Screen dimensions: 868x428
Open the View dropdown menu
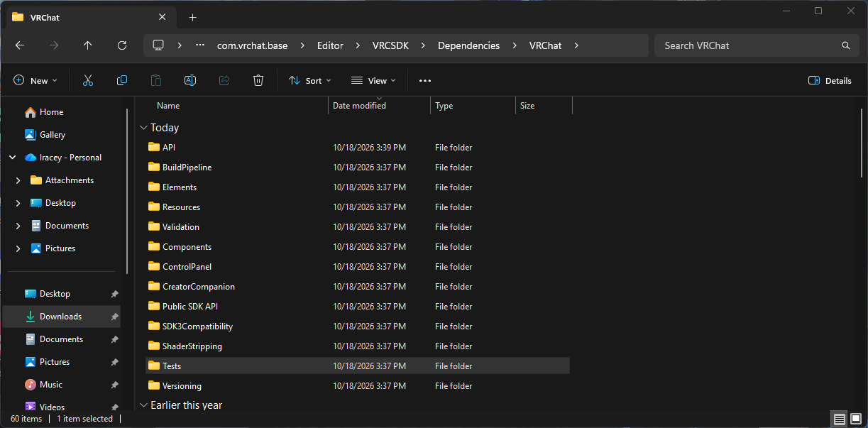374,81
